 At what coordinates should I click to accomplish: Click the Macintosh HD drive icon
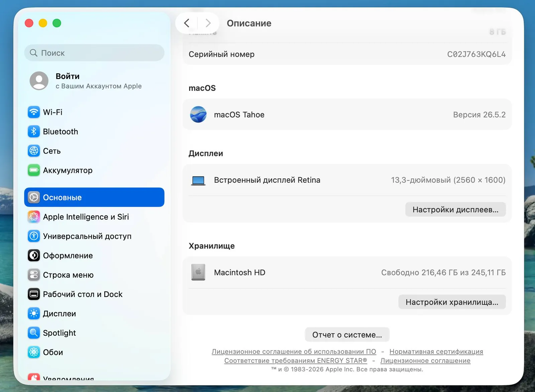[198, 272]
